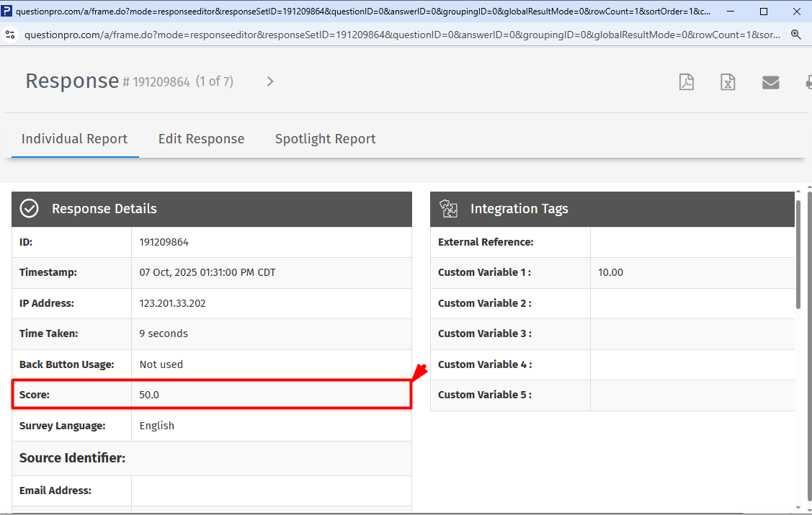Go to next response arrow
Image resolution: width=812 pixels, height=515 pixels.
coord(270,81)
